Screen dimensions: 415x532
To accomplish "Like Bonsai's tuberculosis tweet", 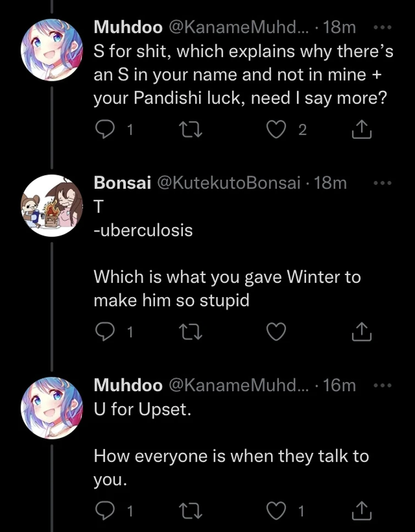I will pos(275,332).
